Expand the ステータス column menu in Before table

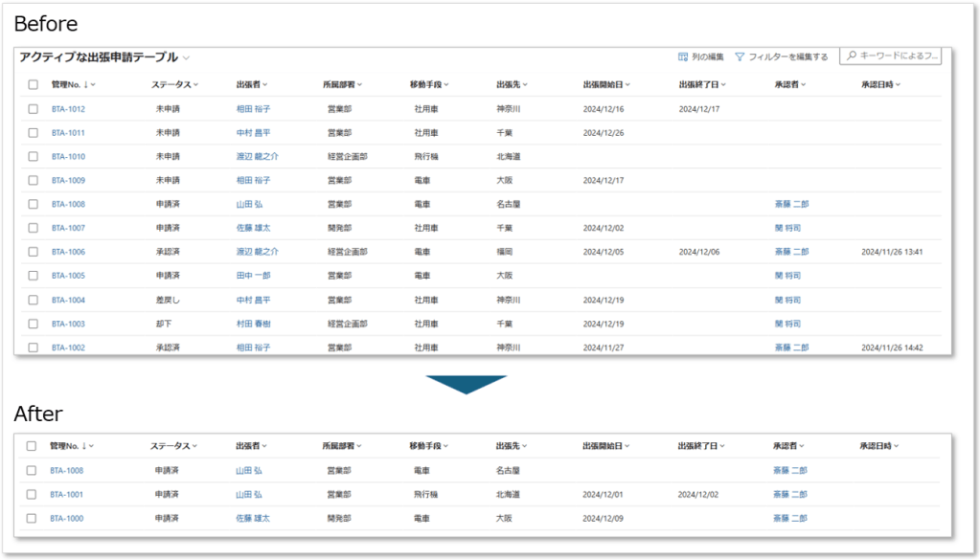click(174, 85)
